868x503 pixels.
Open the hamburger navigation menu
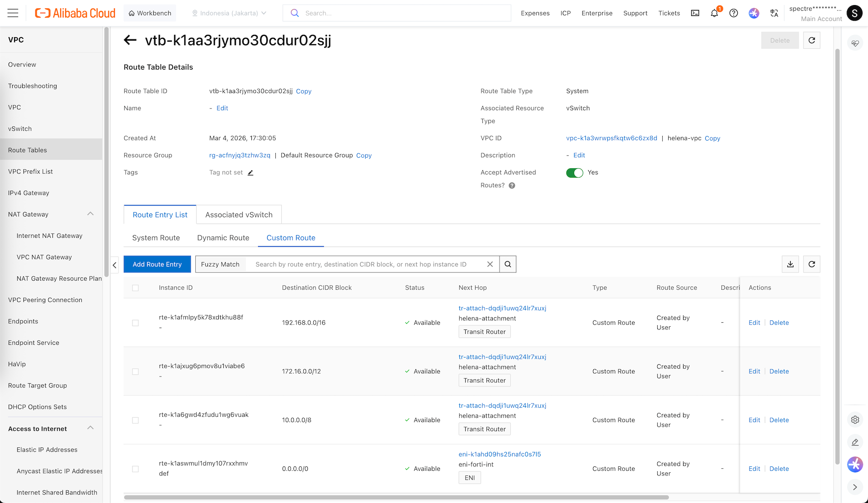(13, 13)
